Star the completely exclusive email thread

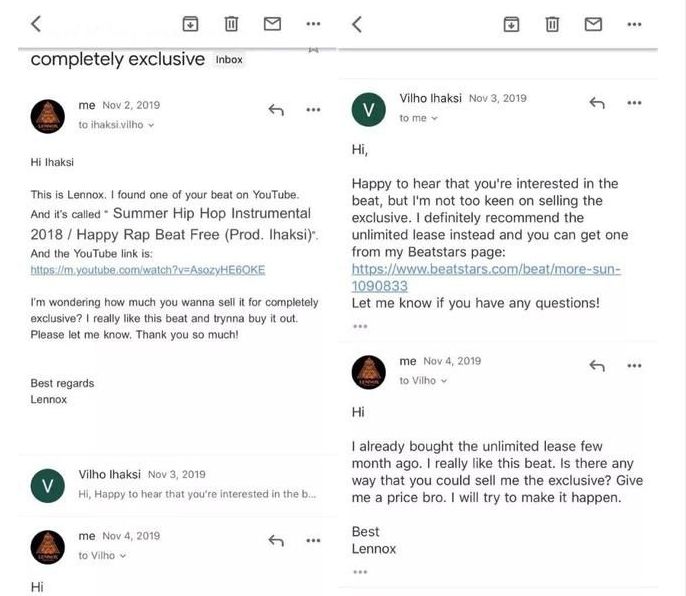pyautogui.click(x=313, y=47)
